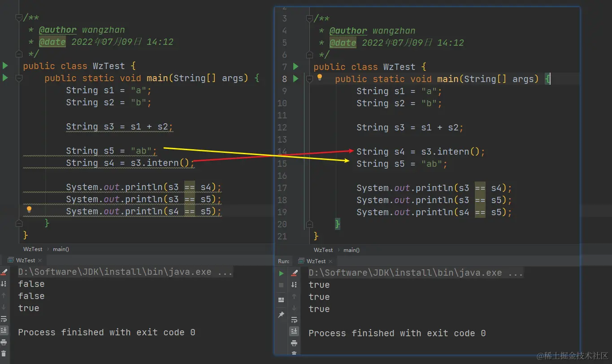Viewport: 612px width, 364px height.
Task: Click the sort arrows icon in right console toolbar
Action: (x=294, y=285)
